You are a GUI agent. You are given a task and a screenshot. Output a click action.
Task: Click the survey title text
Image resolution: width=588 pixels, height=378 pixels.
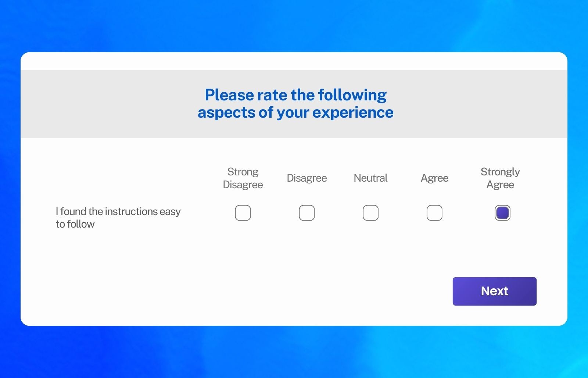pos(295,103)
